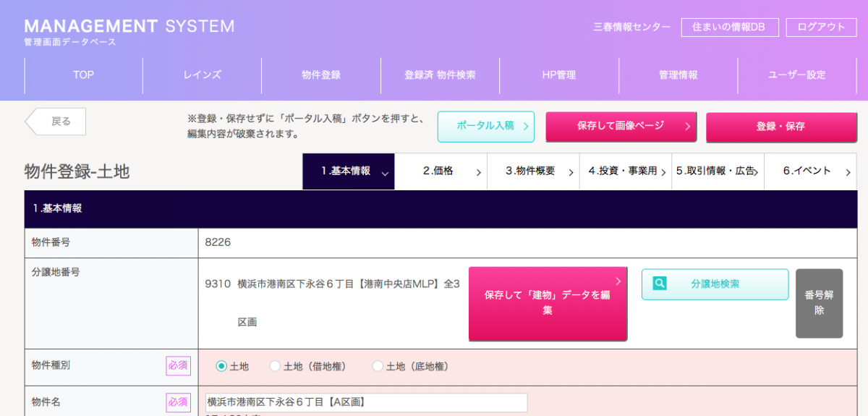
Task: Click the ポータル入稿 button
Action: click(x=486, y=127)
